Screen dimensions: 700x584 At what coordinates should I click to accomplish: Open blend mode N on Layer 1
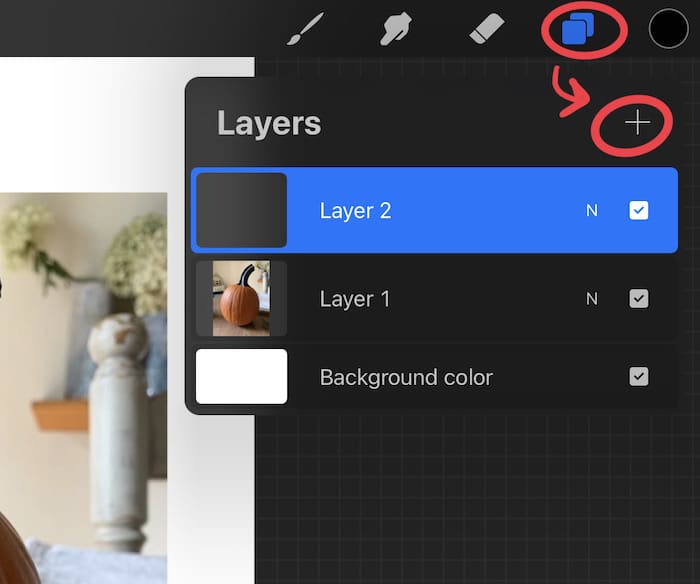tap(592, 299)
